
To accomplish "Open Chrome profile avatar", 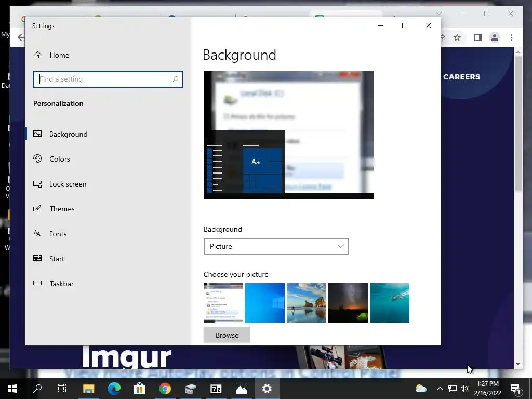I will [x=495, y=37].
